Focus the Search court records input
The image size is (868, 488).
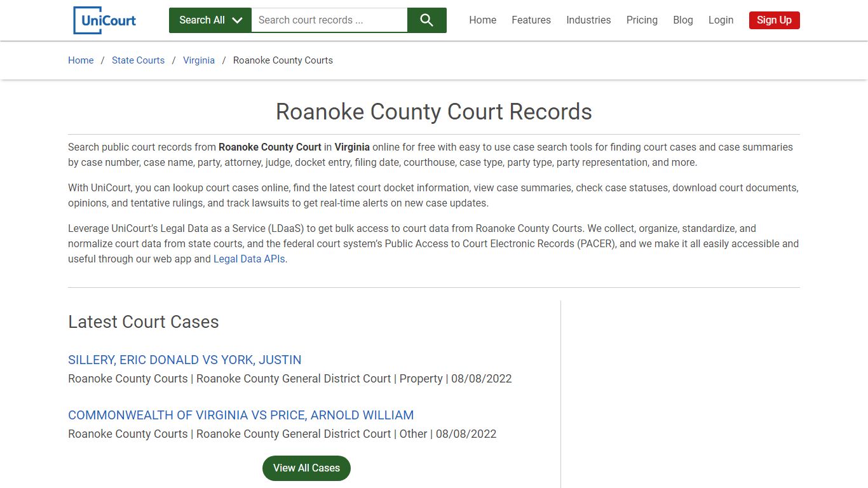click(x=329, y=20)
